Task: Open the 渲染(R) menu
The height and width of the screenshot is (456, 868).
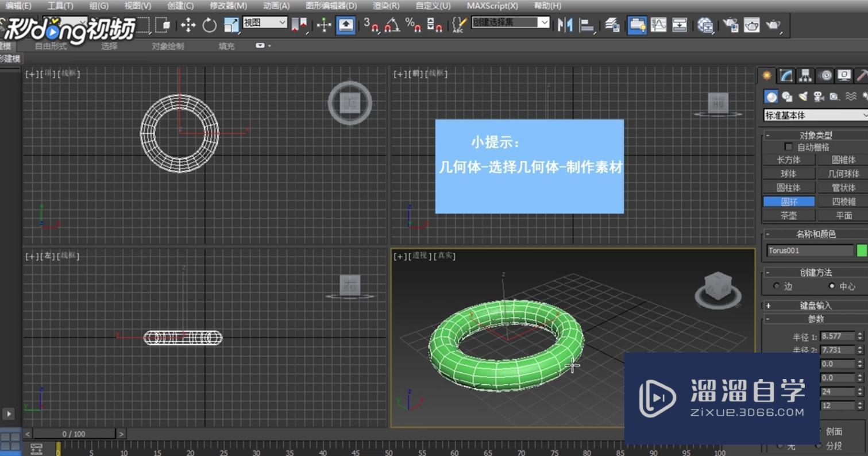Action: [x=386, y=6]
